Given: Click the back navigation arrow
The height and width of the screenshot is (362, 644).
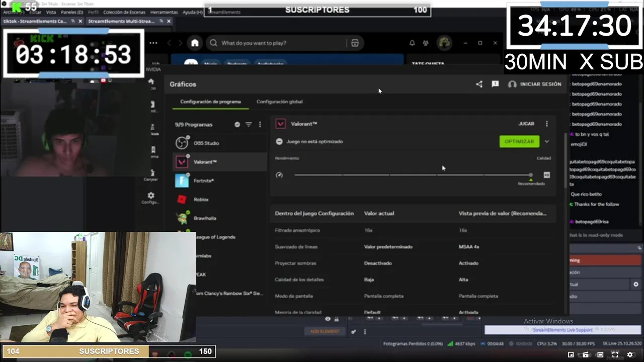Looking at the screenshot, I should click(x=170, y=43).
